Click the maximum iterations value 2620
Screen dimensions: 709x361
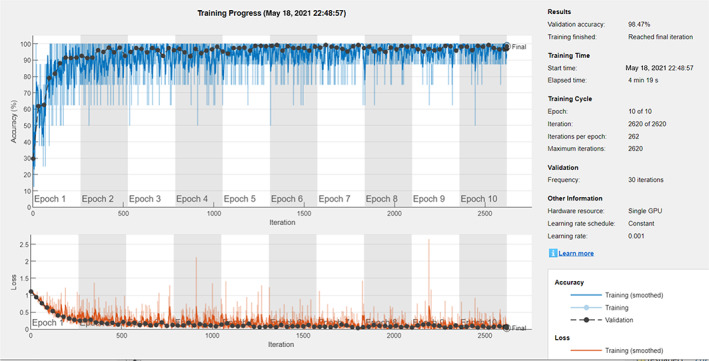635,148
